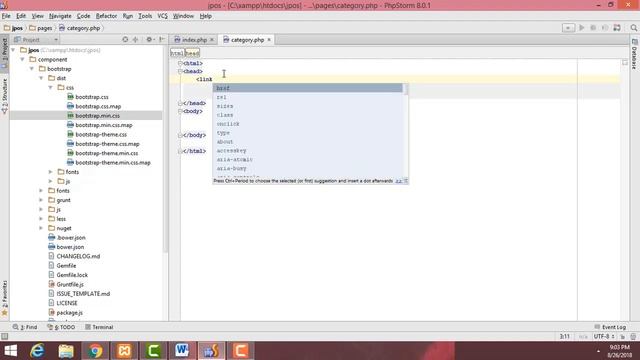Viewport: 640px width, 360px height.
Task: Close the category.php tab
Action: 269,40
